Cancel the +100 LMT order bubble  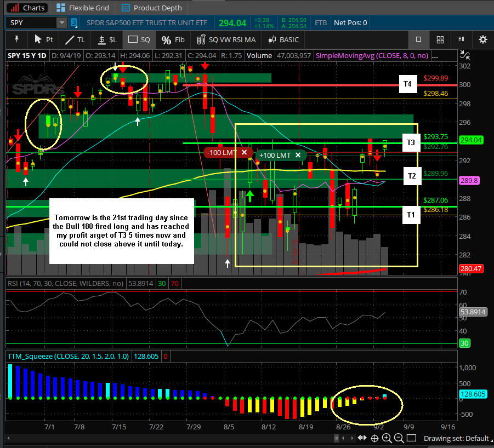[298, 155]
